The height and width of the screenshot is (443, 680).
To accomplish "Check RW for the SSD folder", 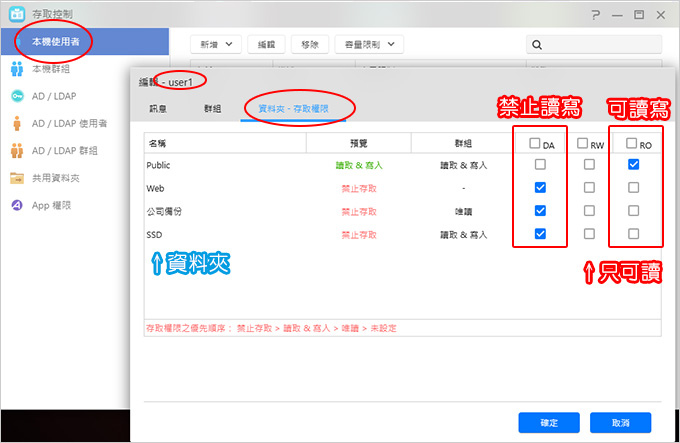I will click(589, 234).
